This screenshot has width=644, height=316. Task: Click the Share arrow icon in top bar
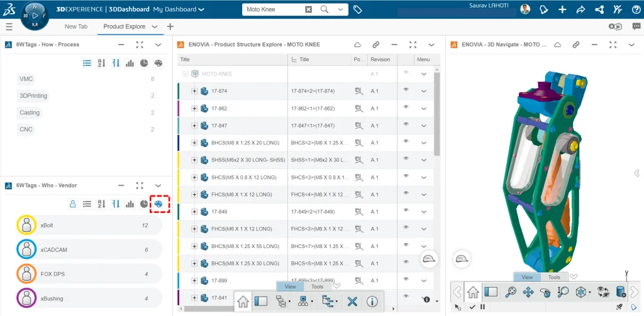[x=581, y=9]
